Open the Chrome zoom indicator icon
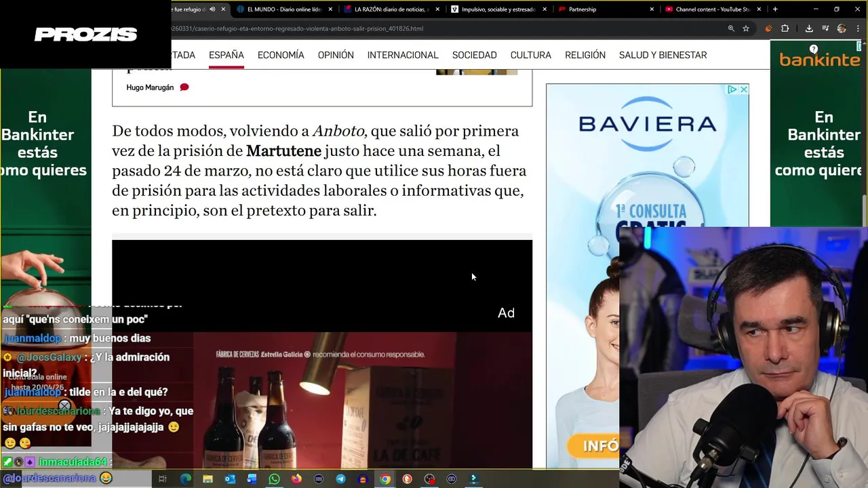The height and width of the screenshot is (488, 868). pos(731,28)
